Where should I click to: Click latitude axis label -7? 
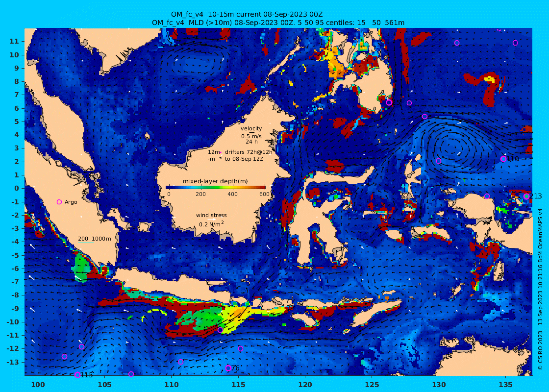pyautogui.click(x=15, y=282)
